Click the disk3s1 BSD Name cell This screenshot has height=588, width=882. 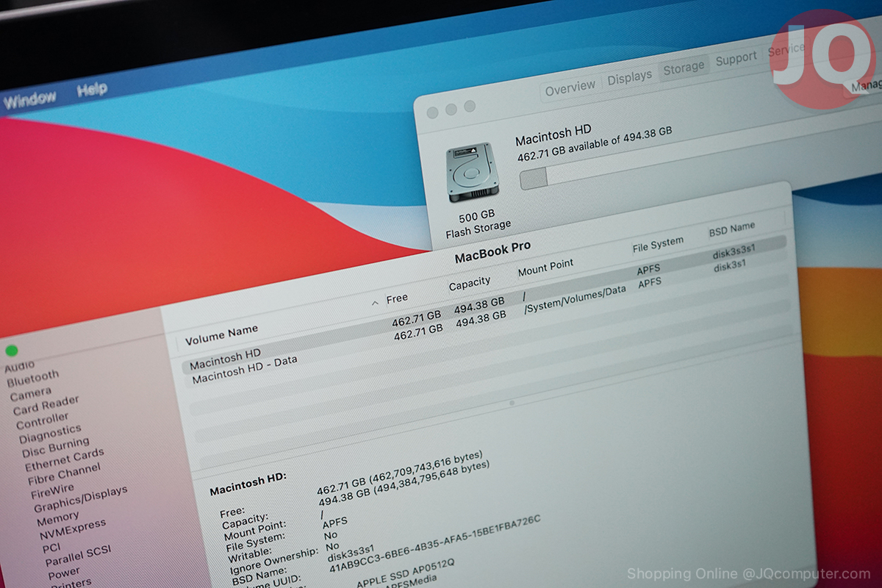(x=729, y=268)
